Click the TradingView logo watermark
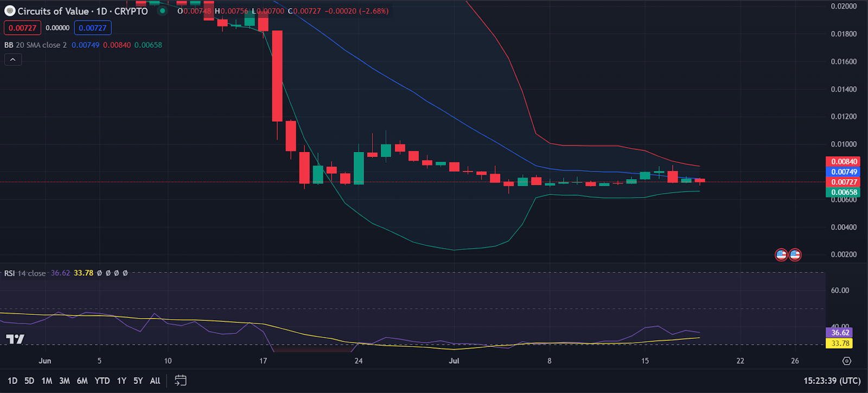 click(x=15, y=339)
